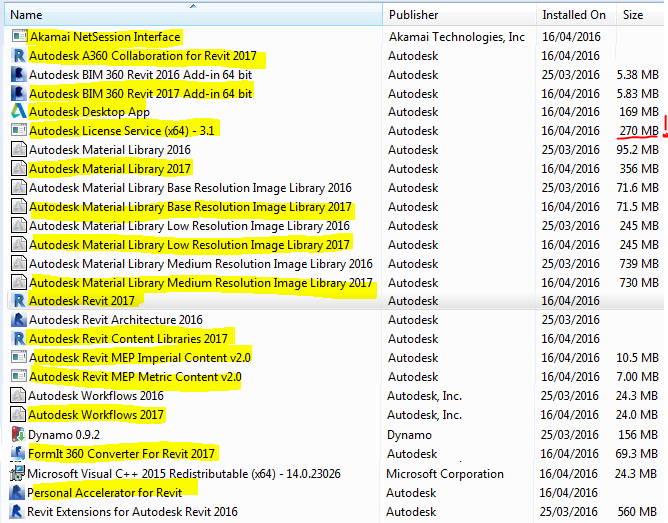Click the Autodesk Desktop App icon

coord(19,111)
